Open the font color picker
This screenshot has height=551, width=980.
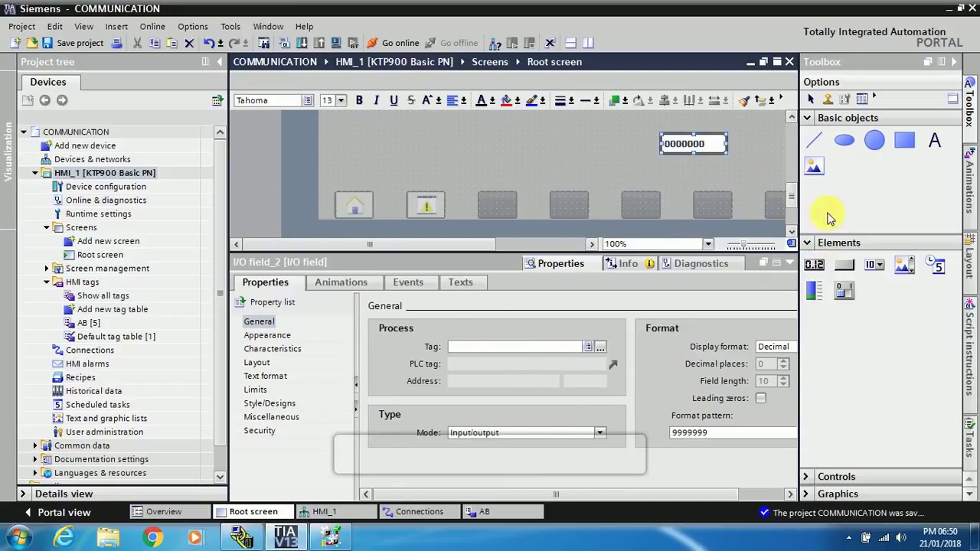coord(481,100)
